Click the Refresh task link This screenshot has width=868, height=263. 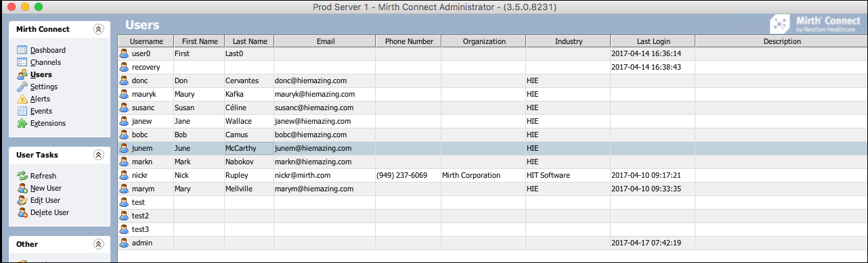[43, 176]
